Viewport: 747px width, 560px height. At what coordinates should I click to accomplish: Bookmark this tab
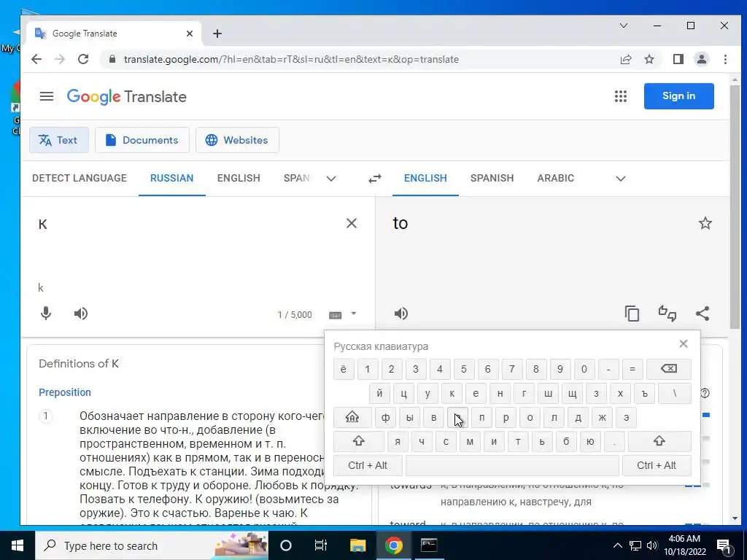pos(649,60)
